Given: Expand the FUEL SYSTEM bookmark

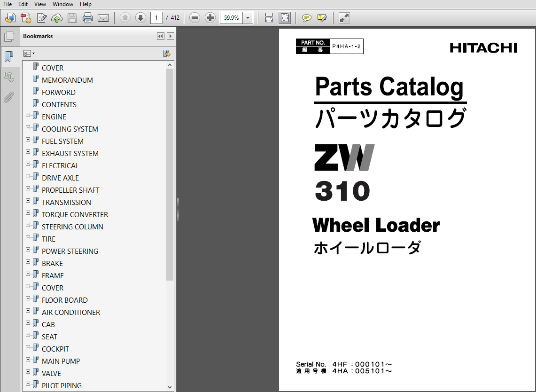Looking at the screenshot, I should (28, 140).
